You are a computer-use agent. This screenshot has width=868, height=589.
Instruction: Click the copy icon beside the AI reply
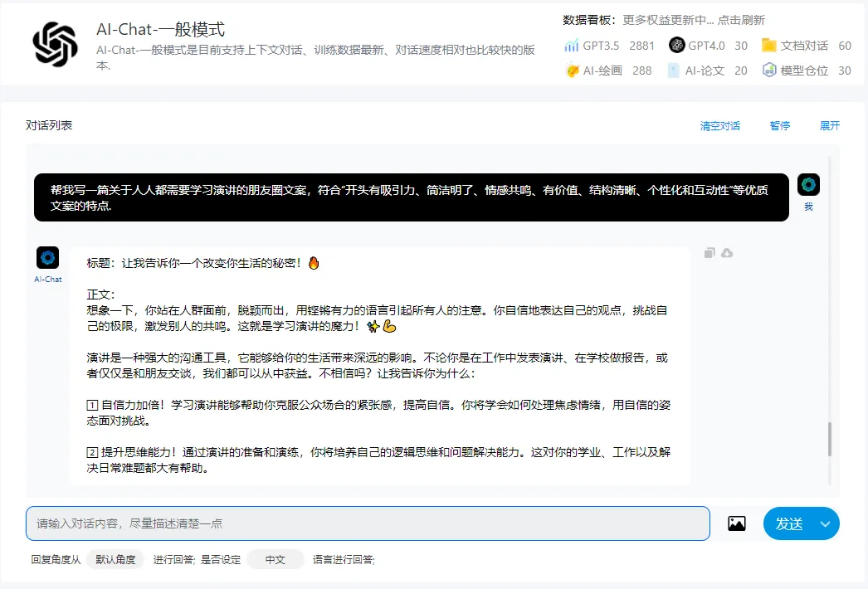pos(710,253)
